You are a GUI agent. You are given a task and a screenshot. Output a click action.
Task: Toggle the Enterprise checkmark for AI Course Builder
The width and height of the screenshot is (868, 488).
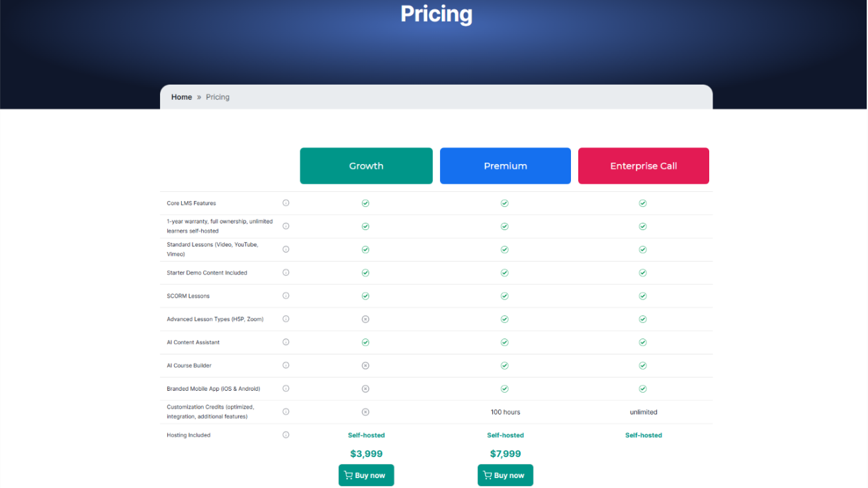(642, 365)
